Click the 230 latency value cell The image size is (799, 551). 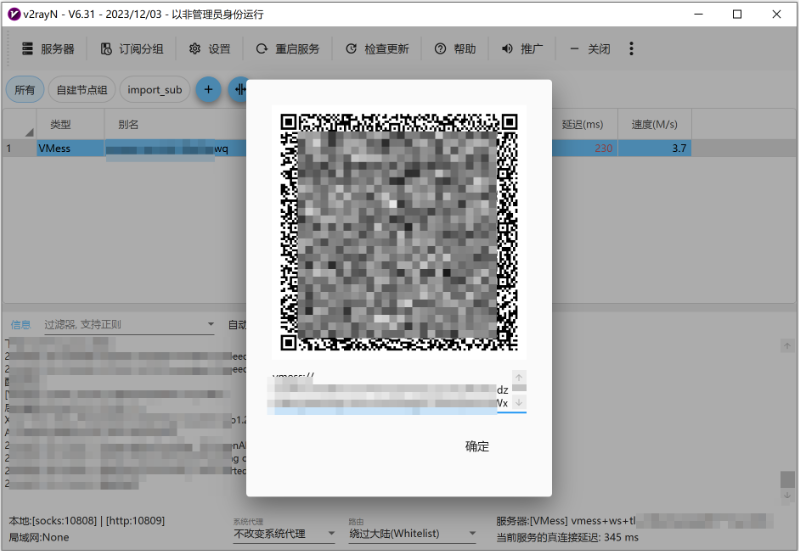pyautogui.click(x=584, y=148)
